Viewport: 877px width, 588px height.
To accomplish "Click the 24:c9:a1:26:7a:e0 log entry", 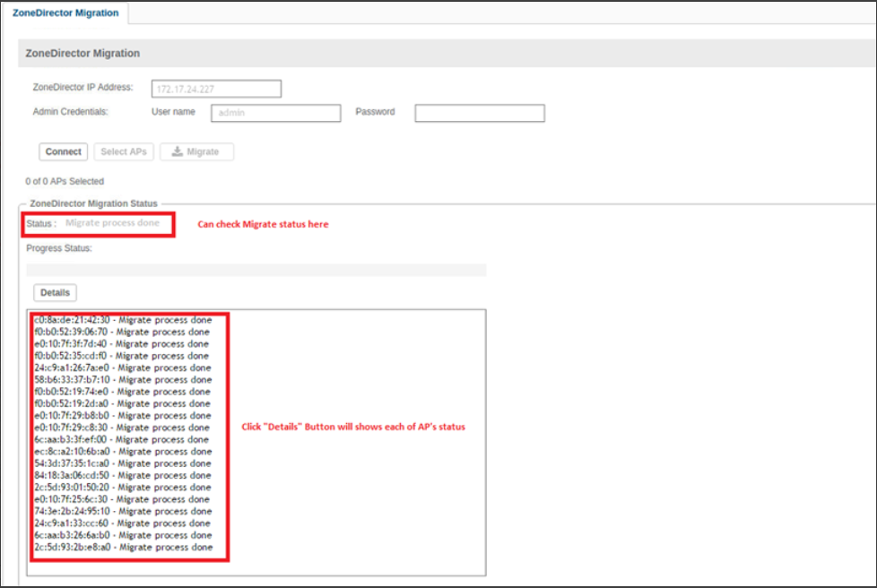I will tap(123, 367).
